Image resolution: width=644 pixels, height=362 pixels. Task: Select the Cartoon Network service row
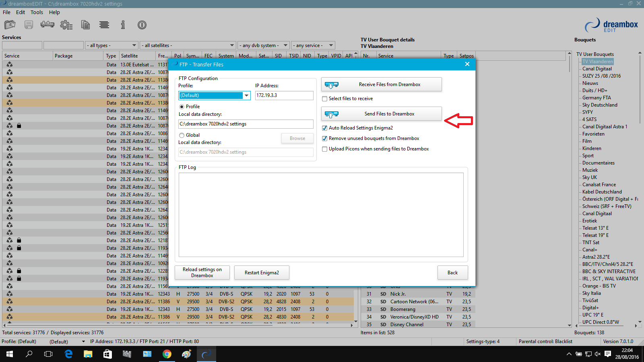pyautogui.click(x=418, y=302)
